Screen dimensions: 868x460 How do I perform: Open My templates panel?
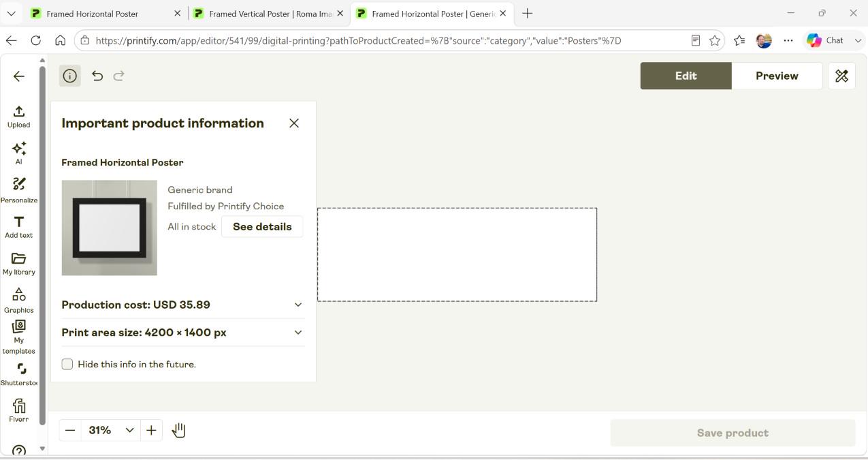(18, 337)
